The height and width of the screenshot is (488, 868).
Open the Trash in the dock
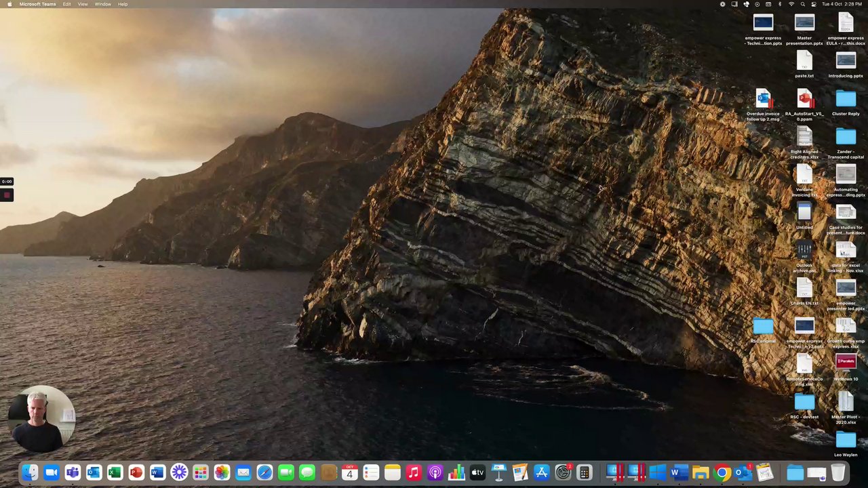pos(838,472)
